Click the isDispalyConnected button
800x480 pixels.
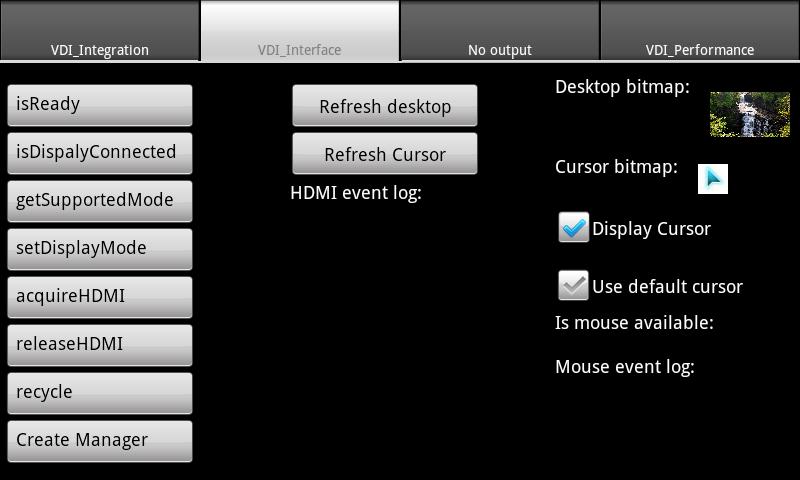click(100, 153)
